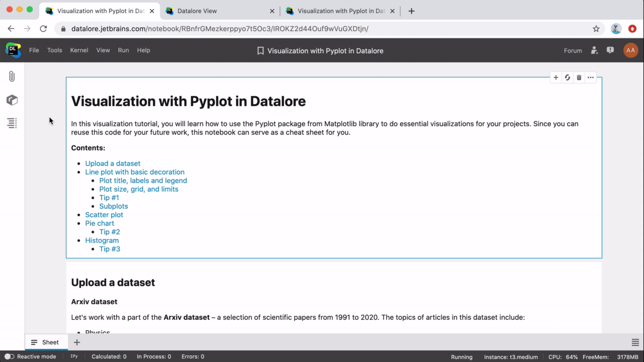The width and height of the screenshot is (644, 362).
Task: Bookmark the page with the star icon
Action: 596,29
